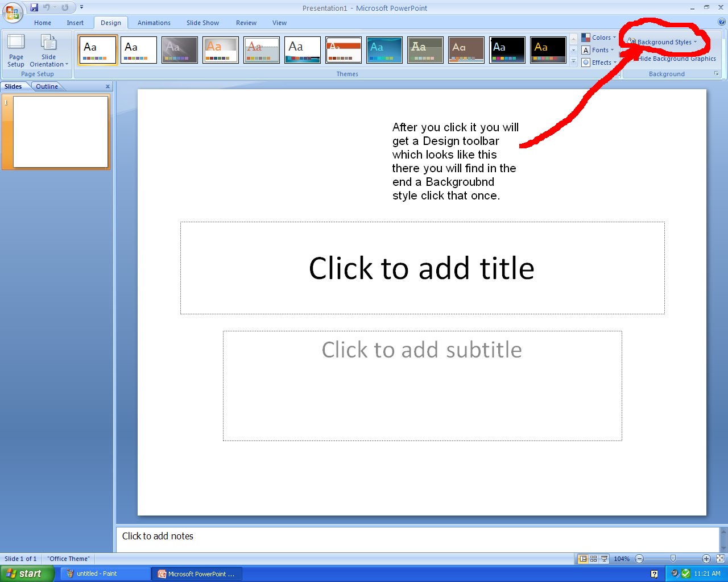Fit slide to current window
Screen dimensions: 728x582
pos(720,559)
